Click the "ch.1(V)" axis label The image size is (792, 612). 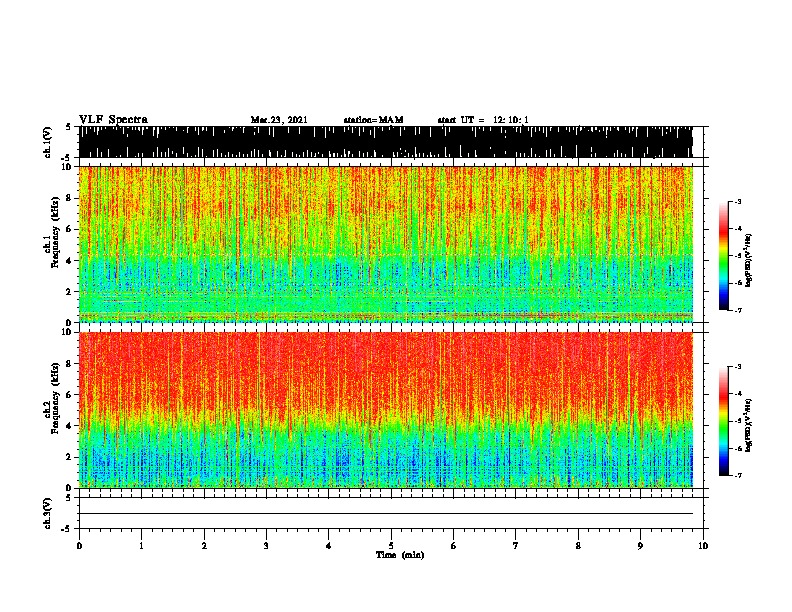click(48, 142)
